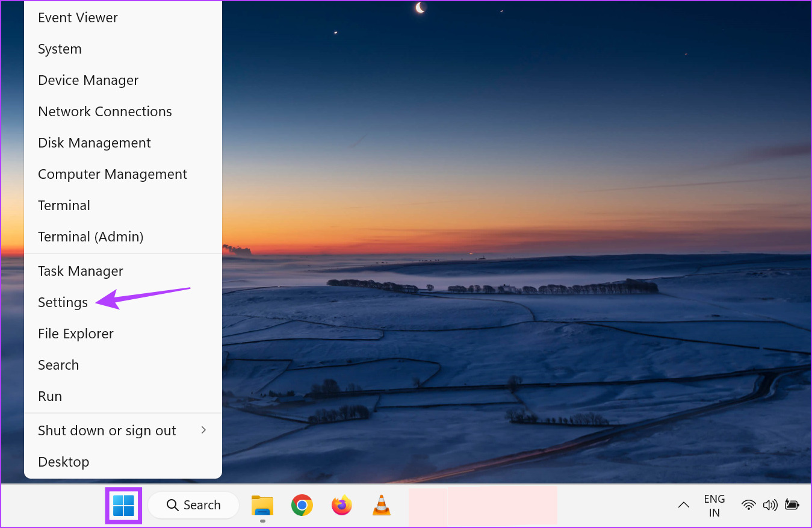Image resolution: width=812 pixels, height=528 pixels.
Task: Open Task Manager from the menu
Action: coord(123,271)
